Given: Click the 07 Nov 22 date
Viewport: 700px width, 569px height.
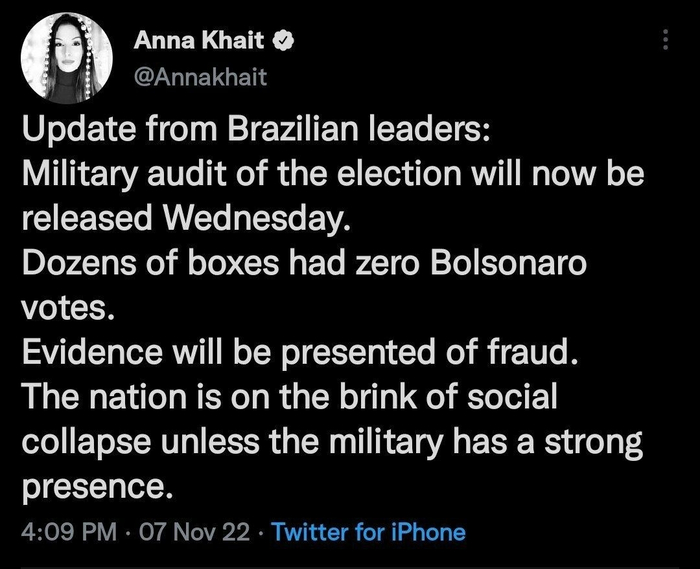Looking at the screenshot, I should click(x=196, y=532).
